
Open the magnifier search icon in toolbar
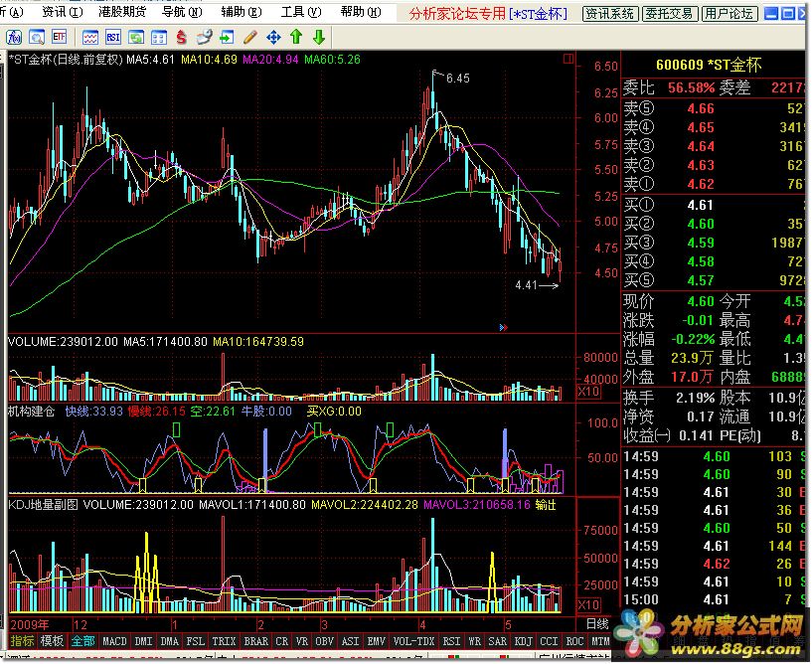[36, 38]
